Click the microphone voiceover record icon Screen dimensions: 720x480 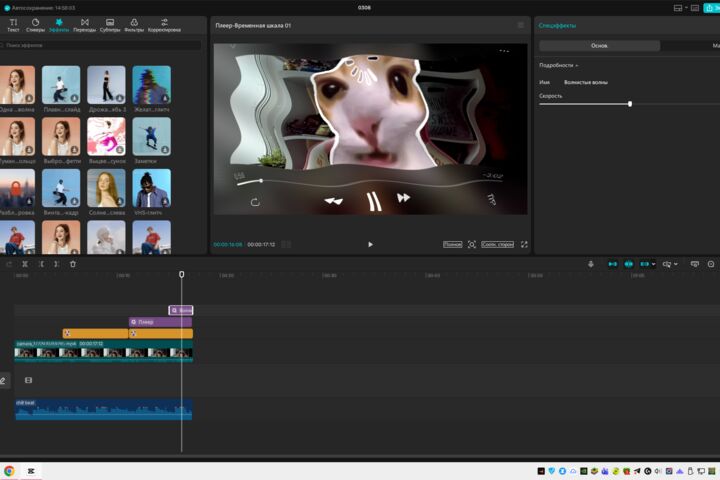(x=591, y=264)
